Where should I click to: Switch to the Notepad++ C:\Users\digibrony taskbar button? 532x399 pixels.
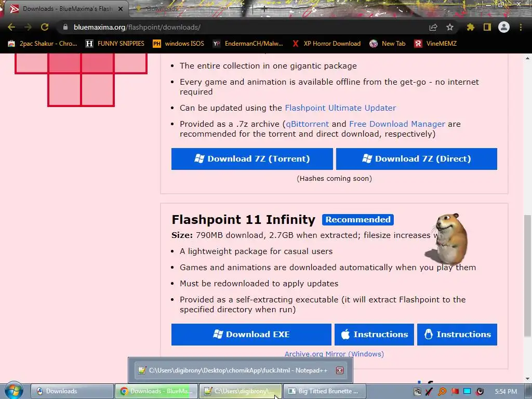click(x=240, y=391)
